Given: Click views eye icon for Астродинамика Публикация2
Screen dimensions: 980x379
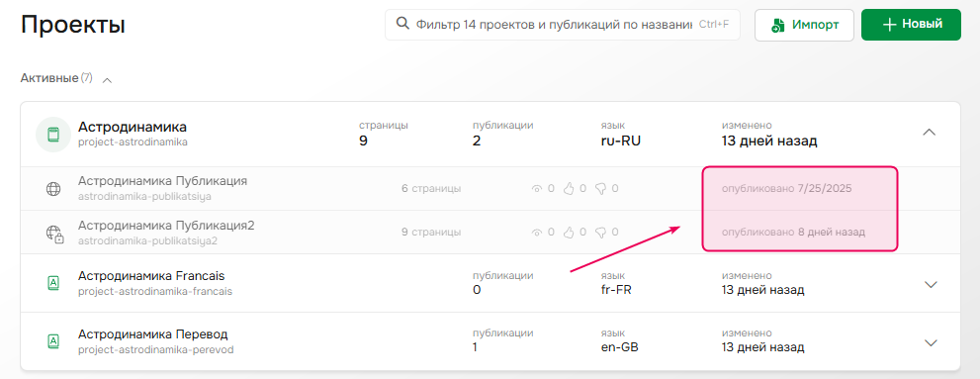Looking at the screenshot, I should (536, 232).
